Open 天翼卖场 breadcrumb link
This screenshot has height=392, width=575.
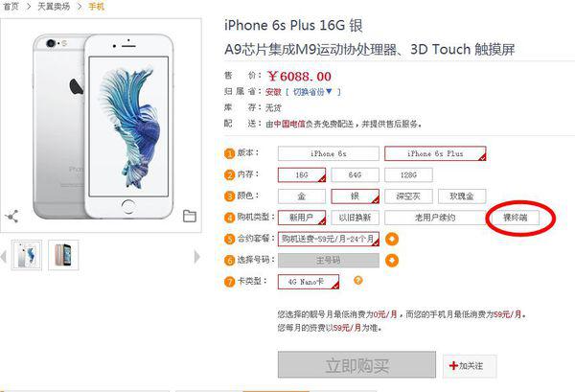click(54, 7)
